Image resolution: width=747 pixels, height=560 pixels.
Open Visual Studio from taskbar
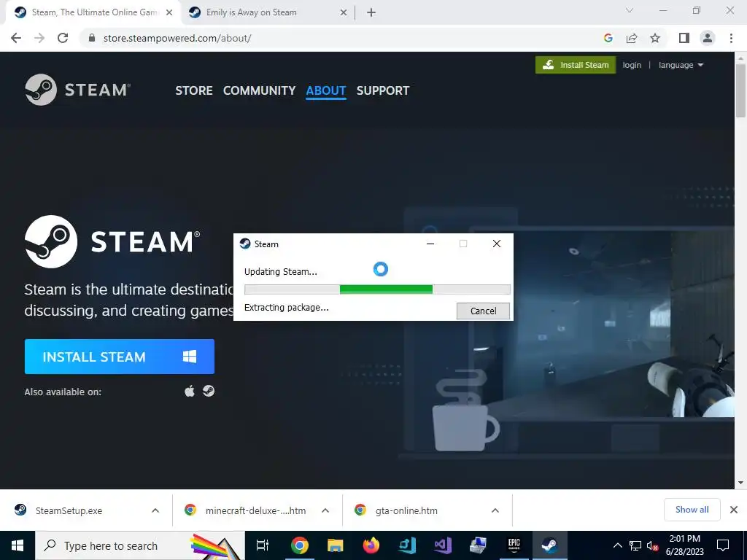tap(443, 545)
